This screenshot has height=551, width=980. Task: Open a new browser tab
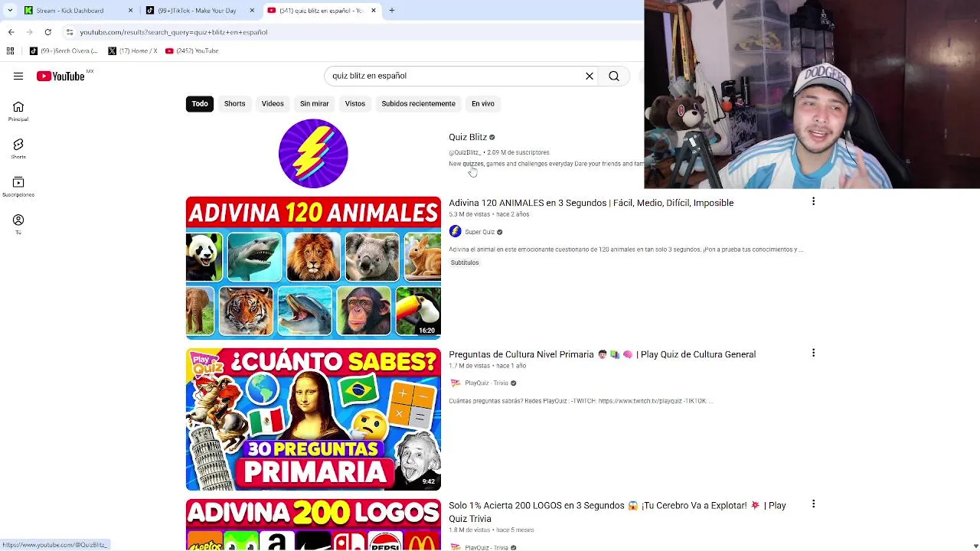coord(392,11)
